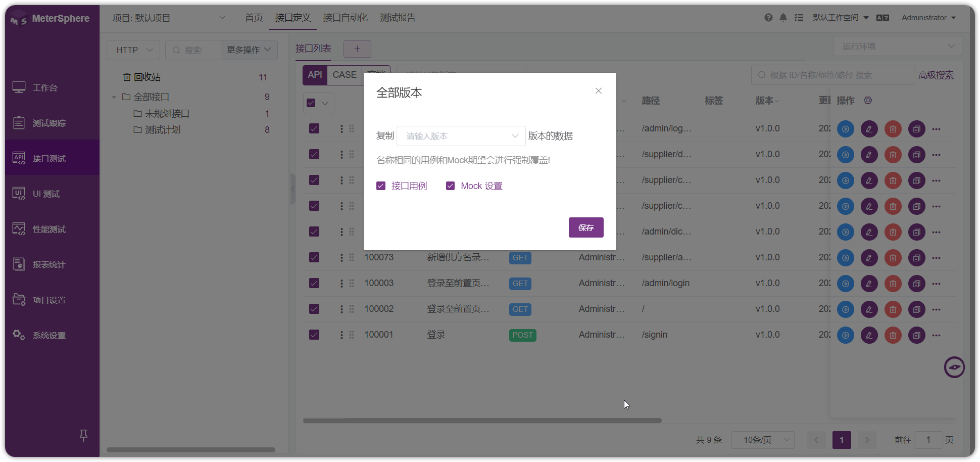Uncheck the /admin/log... row checkbox

pos(314,128)
